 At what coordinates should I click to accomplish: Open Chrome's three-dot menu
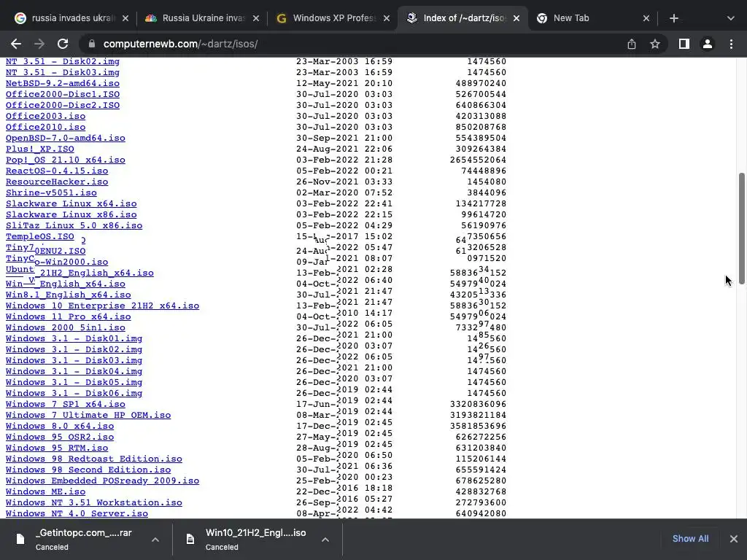pyautogui.click(x=731, y=44)
